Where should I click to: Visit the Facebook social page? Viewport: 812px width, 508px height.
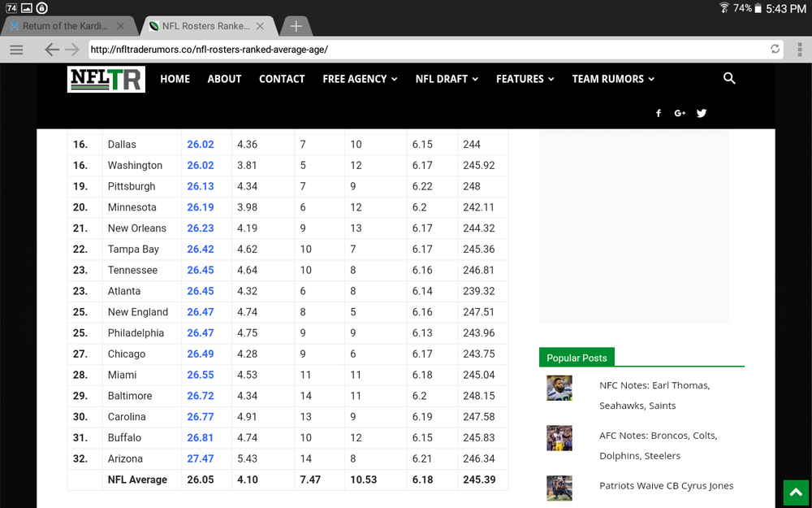pyautogui.click(x=659, y=113)
